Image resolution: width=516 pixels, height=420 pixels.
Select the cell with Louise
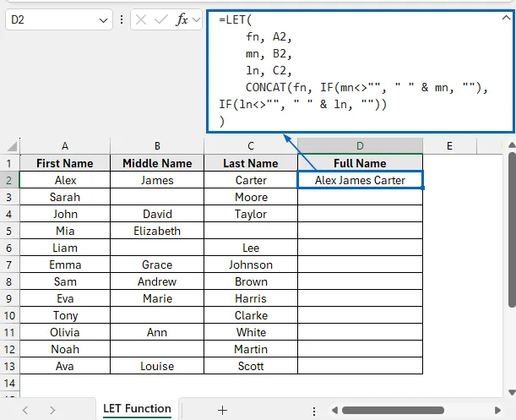coord(157,366)
